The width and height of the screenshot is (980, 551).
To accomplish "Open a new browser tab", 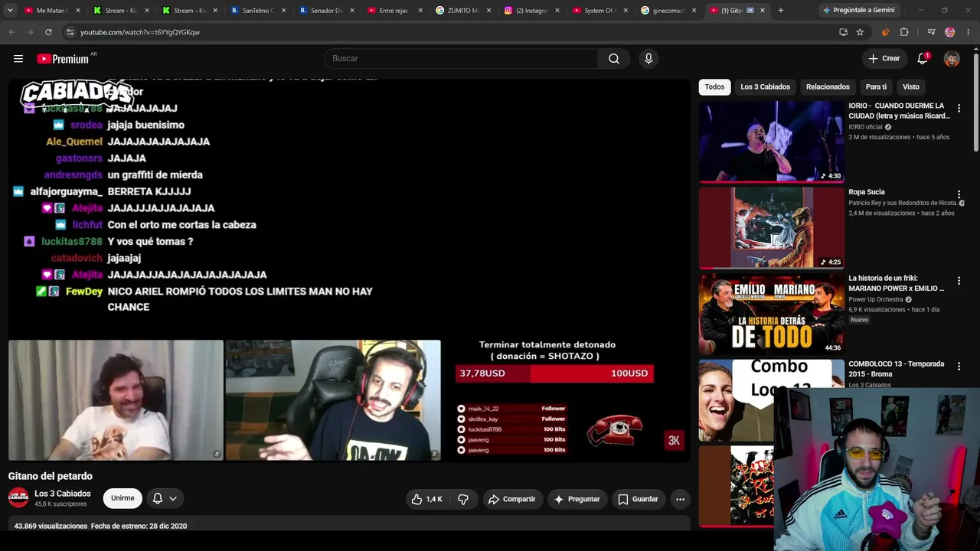I will coord(780,11).
